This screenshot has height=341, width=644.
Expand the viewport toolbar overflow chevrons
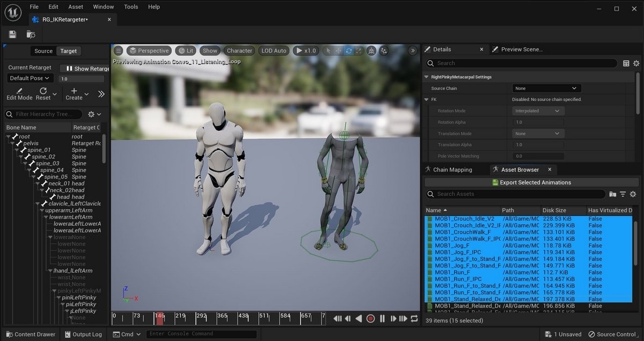click(x=412, y=50)
